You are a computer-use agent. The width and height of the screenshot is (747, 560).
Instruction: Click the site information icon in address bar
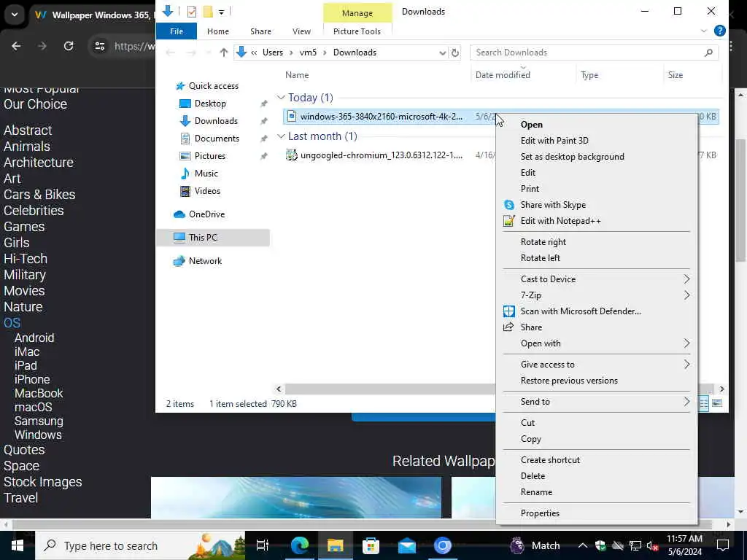[99, 46]
